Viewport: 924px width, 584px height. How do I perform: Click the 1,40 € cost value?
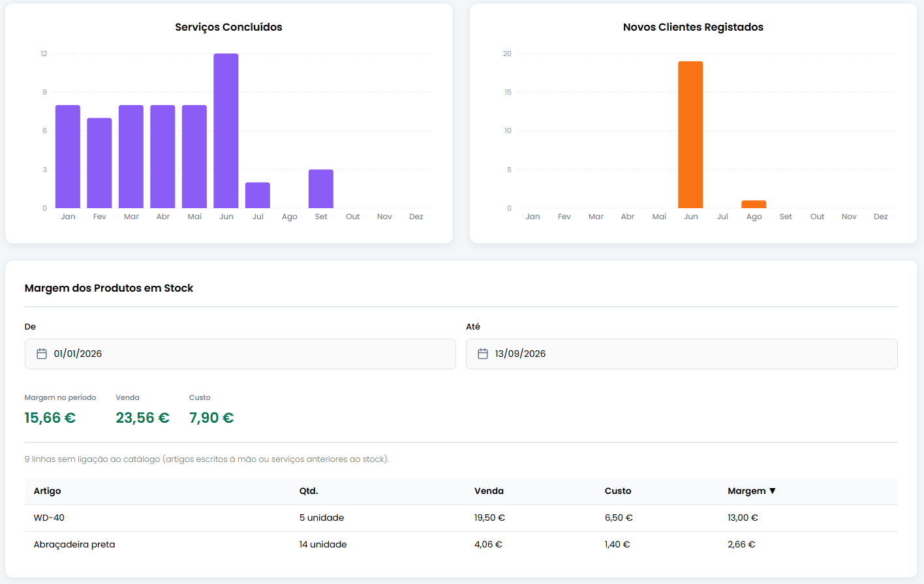pos(617,544)
